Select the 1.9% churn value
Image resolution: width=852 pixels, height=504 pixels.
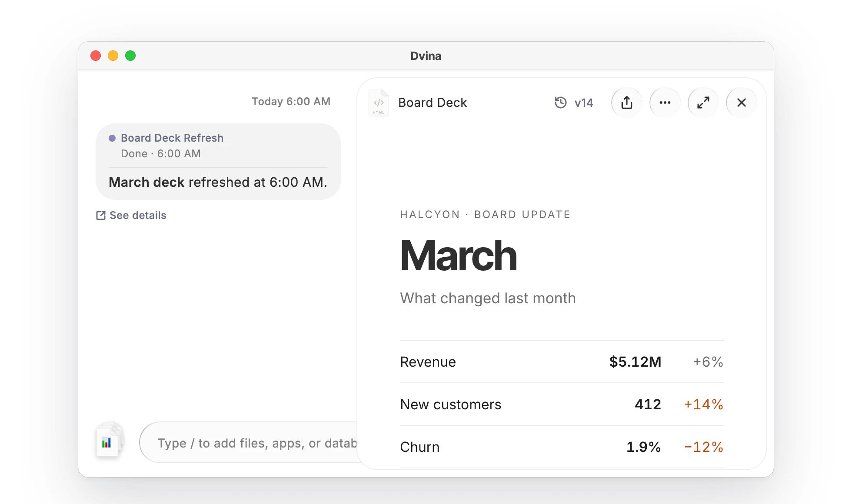(x=643, y=447)
